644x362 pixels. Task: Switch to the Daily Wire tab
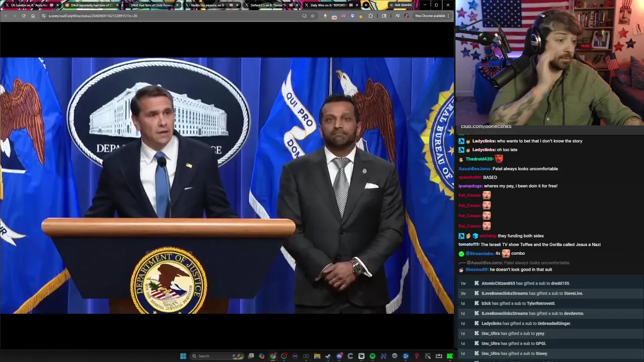[x=331, y=5]
